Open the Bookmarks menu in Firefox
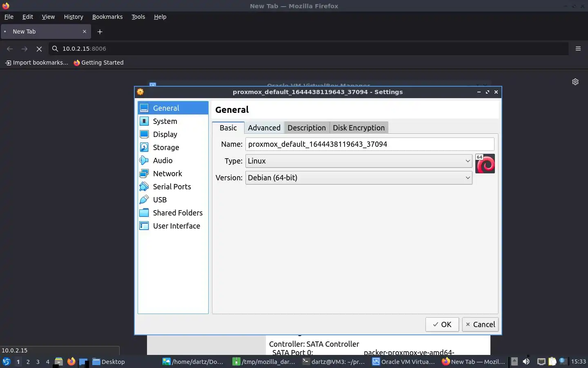Screen dimensions: 588x368 (107, 17)
